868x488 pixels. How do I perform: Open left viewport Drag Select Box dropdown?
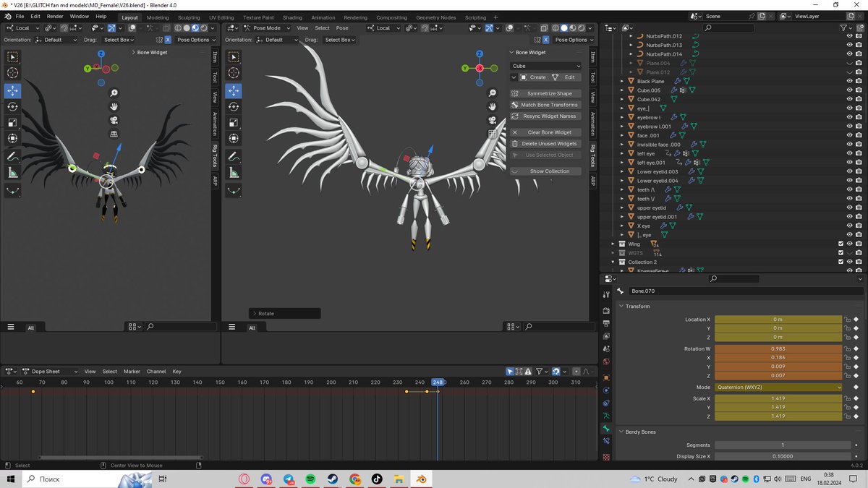click(119, 40)
